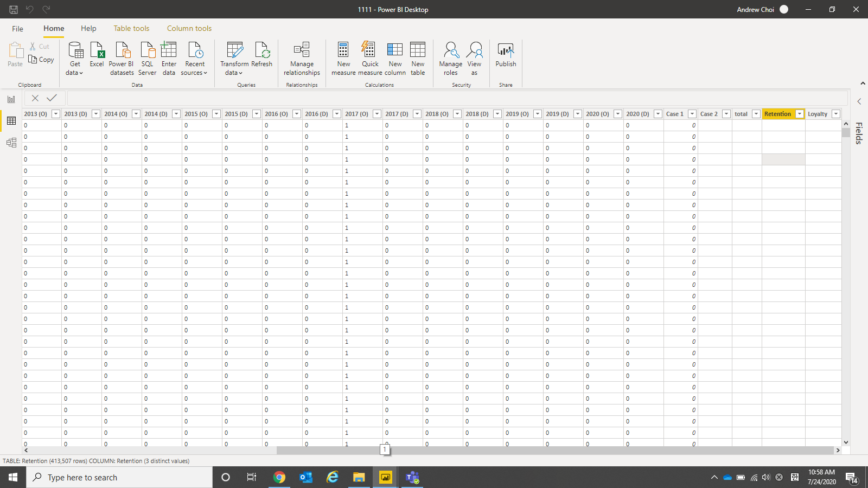Viewport: 868px width, 488px height.
Task: Open filter dropdown for total column
Action: [756, 114]
